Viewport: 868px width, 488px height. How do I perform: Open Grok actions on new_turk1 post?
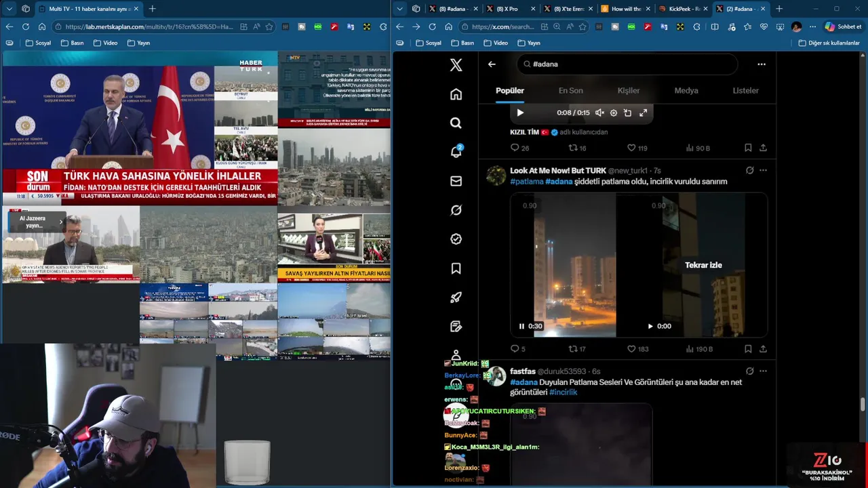749,170
